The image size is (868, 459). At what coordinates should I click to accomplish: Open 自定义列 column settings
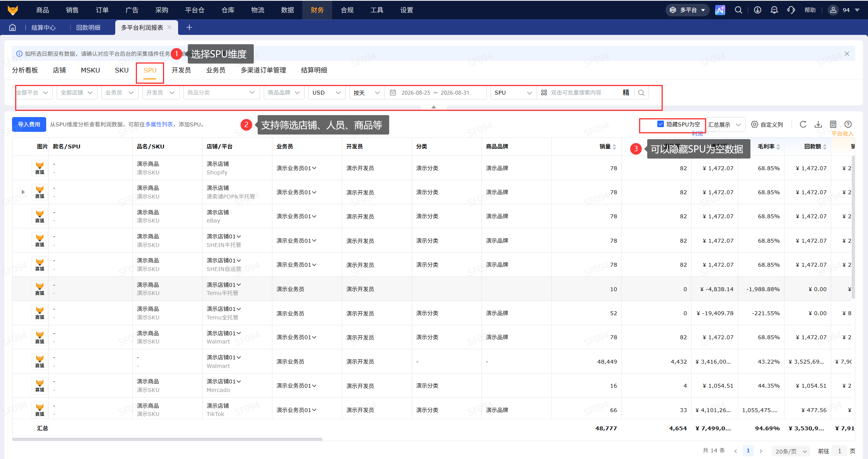point(767,124)
